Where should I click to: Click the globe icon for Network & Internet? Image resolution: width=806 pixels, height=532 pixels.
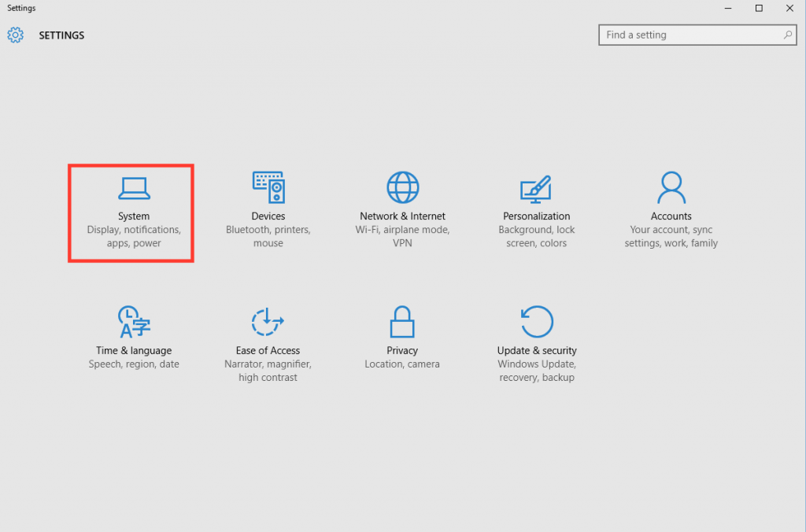pyautogui.click(x=402, y=187)
